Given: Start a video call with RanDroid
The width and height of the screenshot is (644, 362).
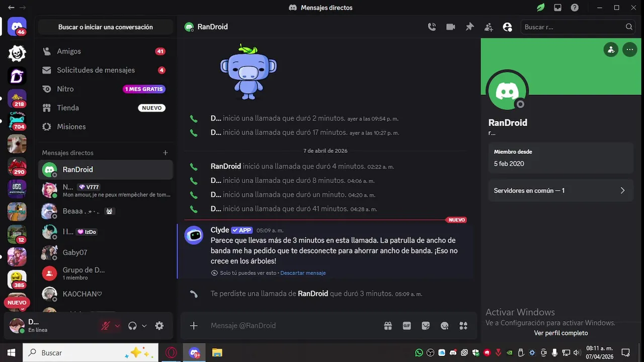Looking at the screenshot, I should pyautogui.click(x=451, y=27).
